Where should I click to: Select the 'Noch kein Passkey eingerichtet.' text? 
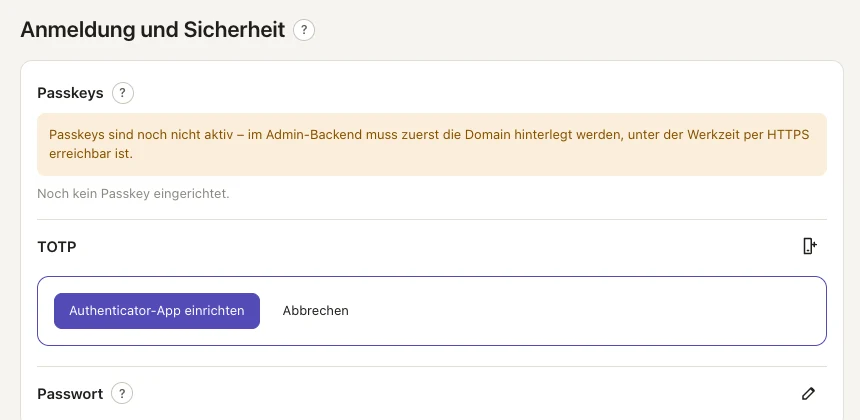click(x=133, y=194)
